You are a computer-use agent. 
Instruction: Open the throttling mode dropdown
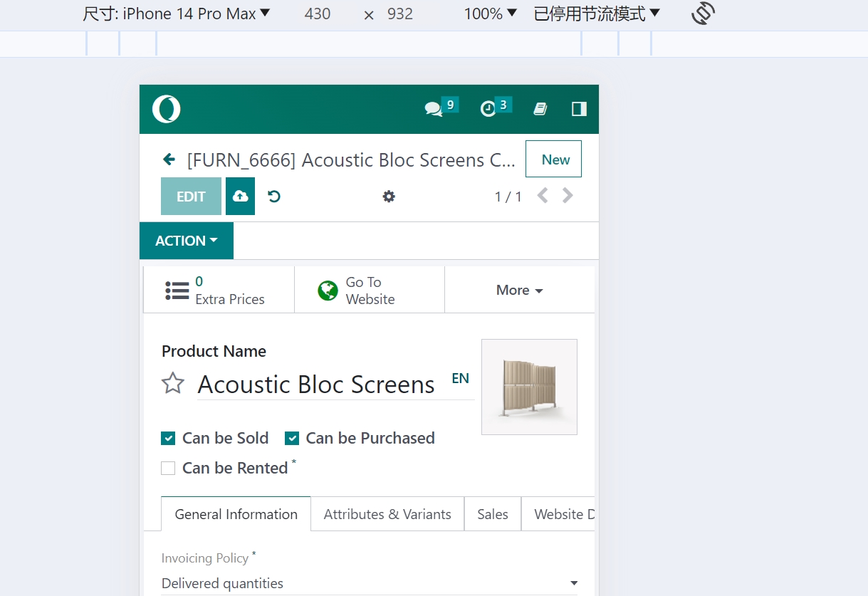pyautogui.click(x=597, y=14)
